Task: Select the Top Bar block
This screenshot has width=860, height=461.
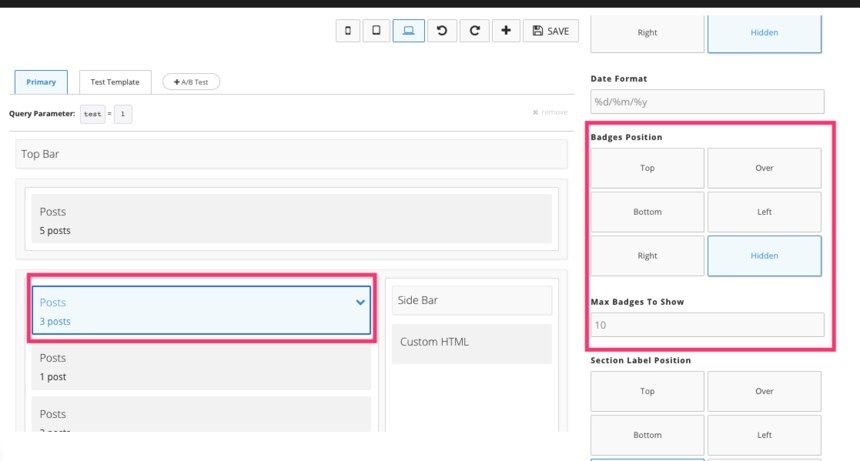Action: (291, 154)
